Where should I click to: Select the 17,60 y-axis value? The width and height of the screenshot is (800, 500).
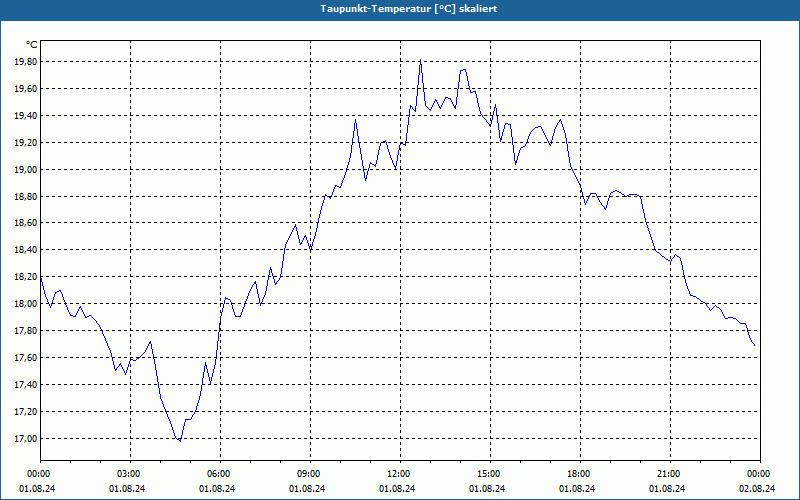click(26, 358)
